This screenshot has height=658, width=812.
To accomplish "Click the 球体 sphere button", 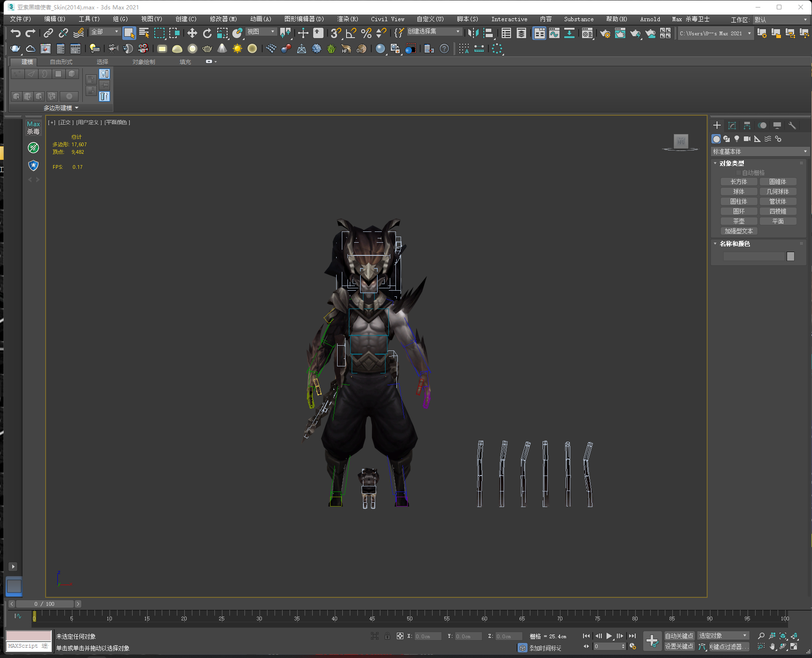I will pyautogui.click(x=739, y=191).
